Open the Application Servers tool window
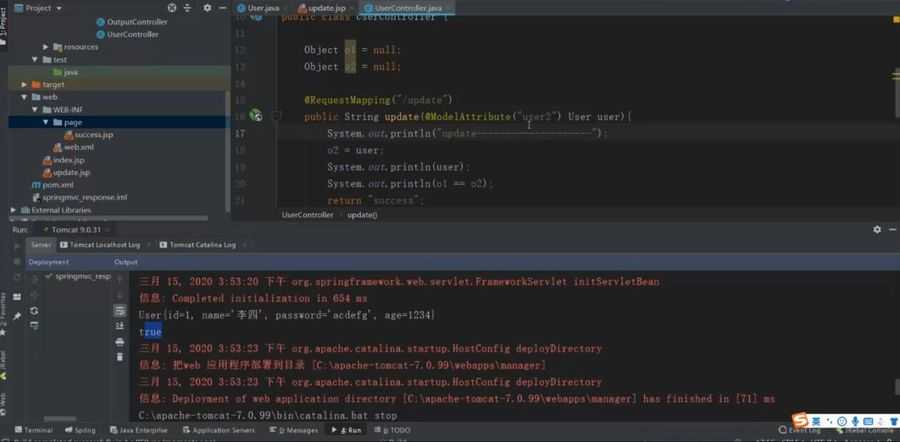This screenshot has height=442, width=900. coord(218,430)
